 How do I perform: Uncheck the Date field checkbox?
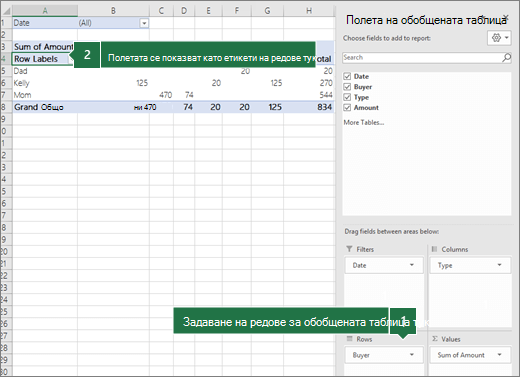click(347, 76)
